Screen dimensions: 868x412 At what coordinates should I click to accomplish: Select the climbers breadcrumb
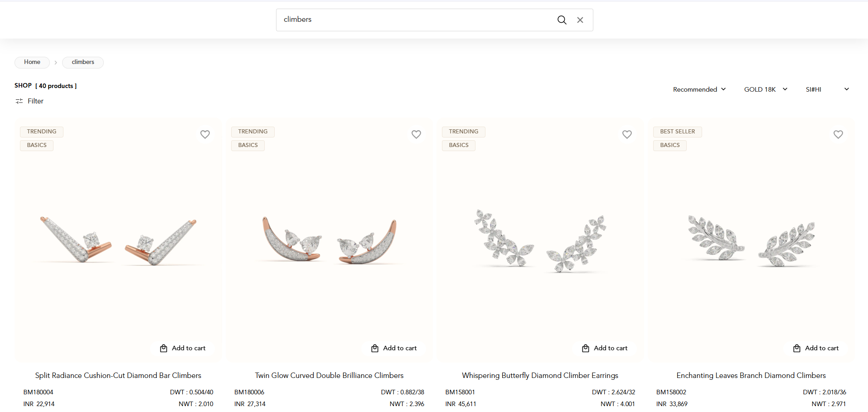pos(83,62)
